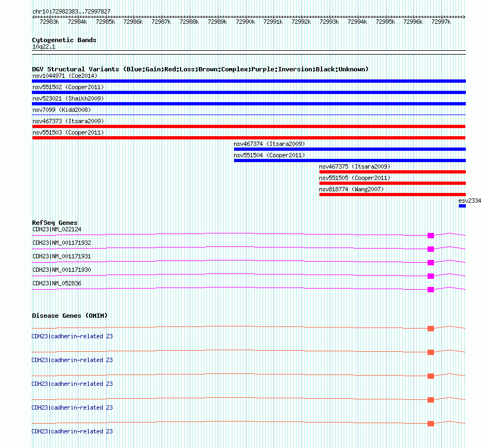Open variant label nsv467374 (Itsara2009)
The width and height of the screenshot is (481, 448).
269,144
